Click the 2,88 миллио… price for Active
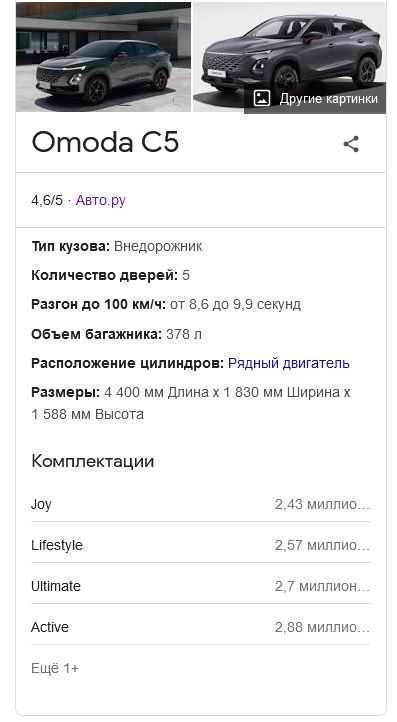The height and width of the screenshot is (722, 397). click(x=322, y=627)
